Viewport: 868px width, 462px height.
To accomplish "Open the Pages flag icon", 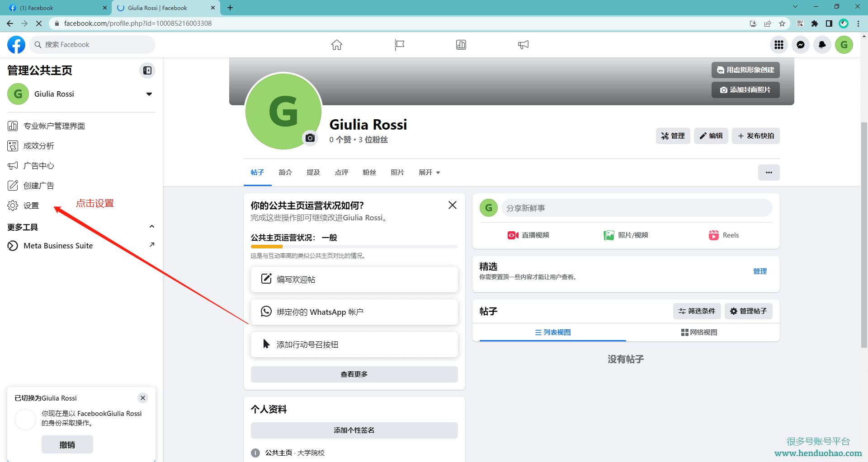I will 399,45.
